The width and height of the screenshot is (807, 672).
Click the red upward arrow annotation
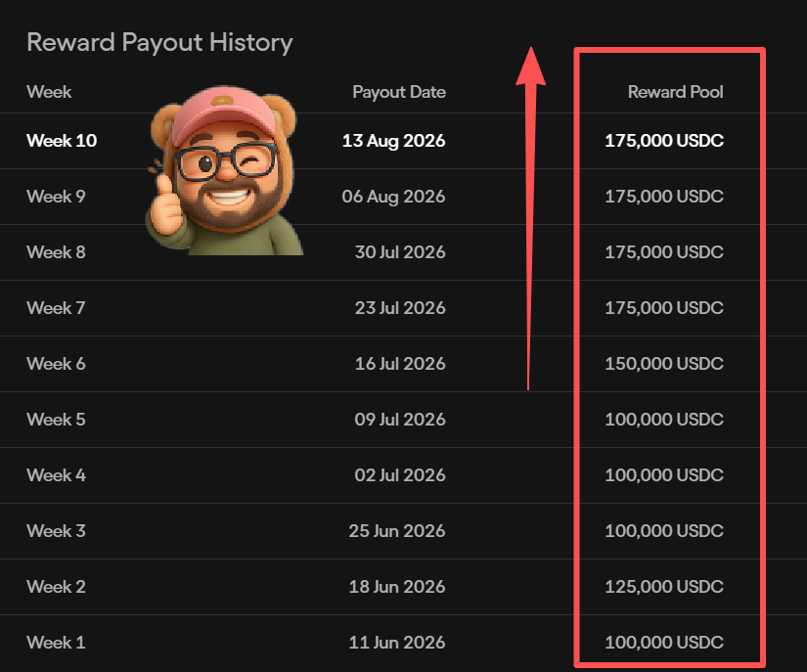pos(530,219)
